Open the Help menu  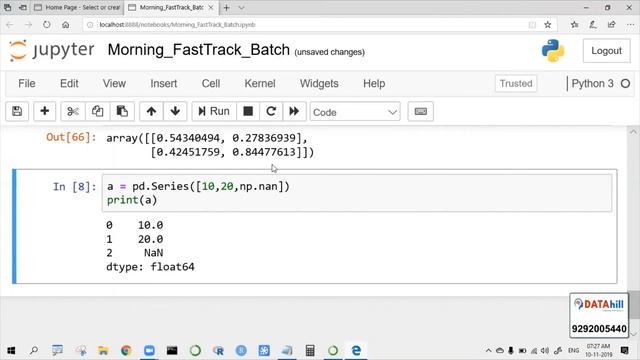coord(374,84)
